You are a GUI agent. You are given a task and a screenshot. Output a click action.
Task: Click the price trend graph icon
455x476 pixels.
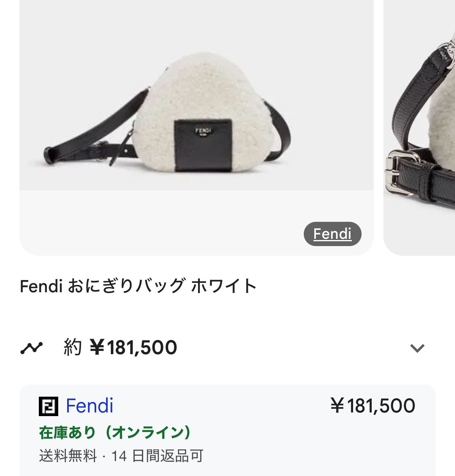[32, 348]
